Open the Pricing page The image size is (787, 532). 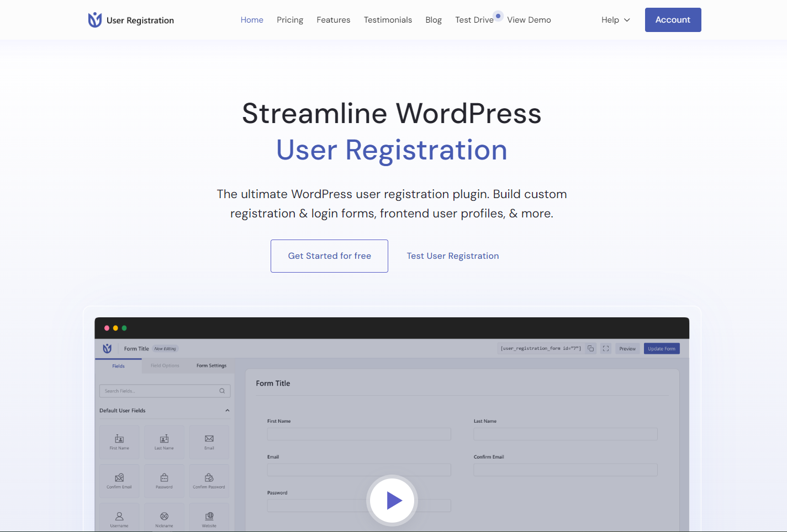coord(290,20)
